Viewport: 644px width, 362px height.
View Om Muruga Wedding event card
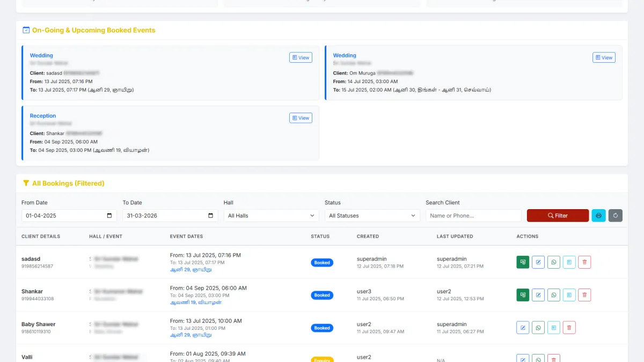pyautogui.click(x=604, y=57)
